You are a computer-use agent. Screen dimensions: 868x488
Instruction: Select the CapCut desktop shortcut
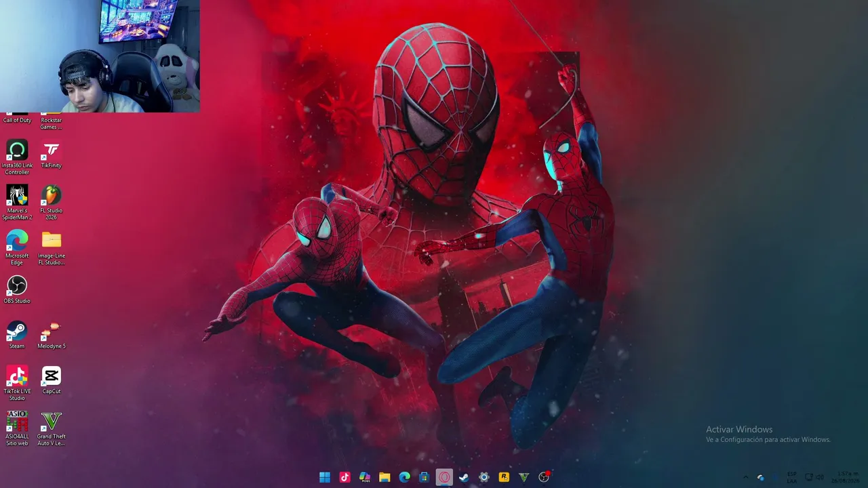(x=51, y=380)
